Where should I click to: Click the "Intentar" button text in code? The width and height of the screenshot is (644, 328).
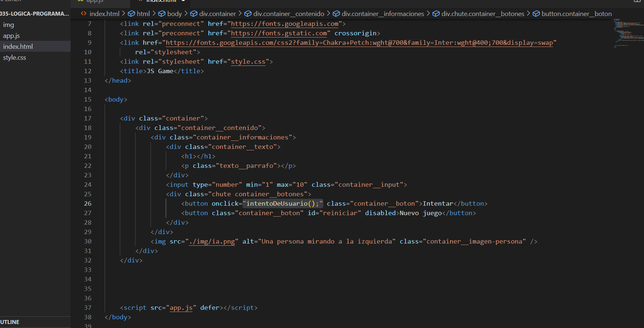(x=438, y=203)
